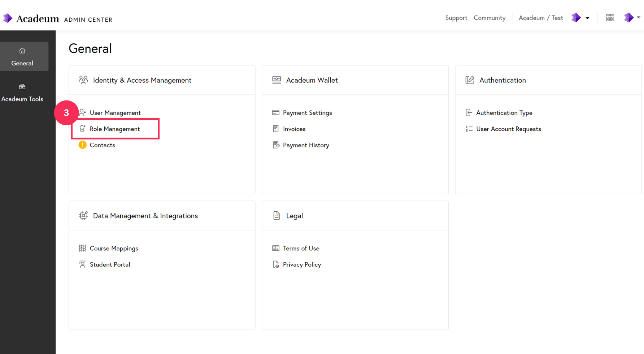Open Invoices

pyautogui.click(x=294, y=129)
